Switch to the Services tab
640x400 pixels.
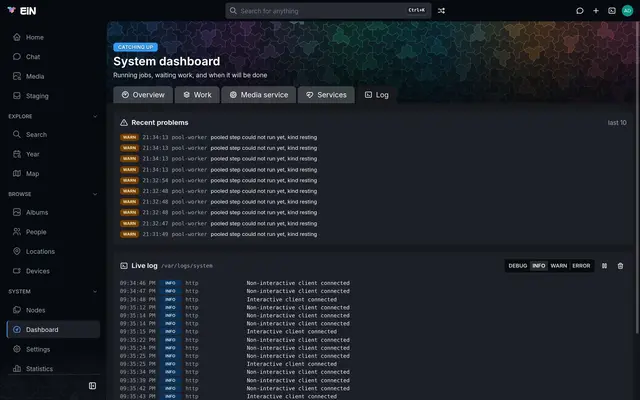coord(326,95)
